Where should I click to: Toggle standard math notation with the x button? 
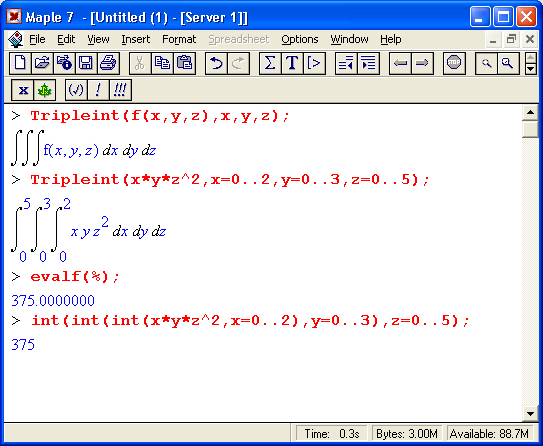click(x=23, y=90)
